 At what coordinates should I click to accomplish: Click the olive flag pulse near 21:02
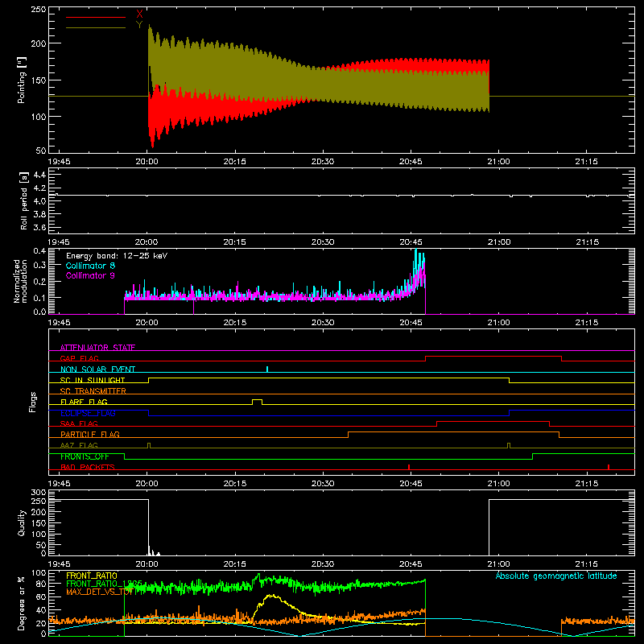[509, 445]
